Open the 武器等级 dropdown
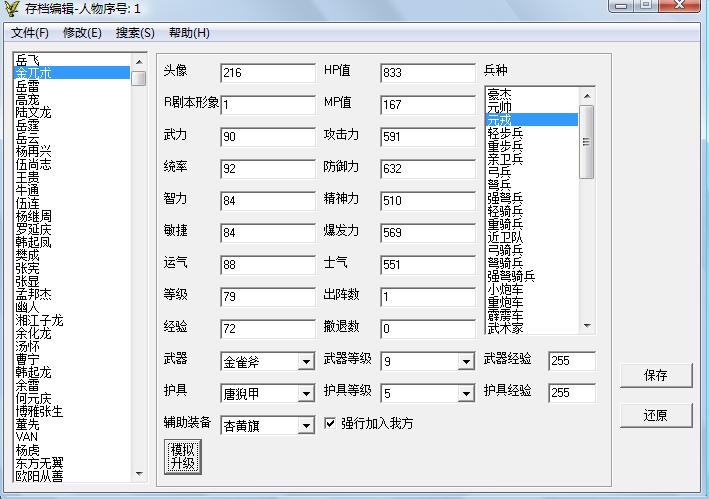 (x=465, y=362)
